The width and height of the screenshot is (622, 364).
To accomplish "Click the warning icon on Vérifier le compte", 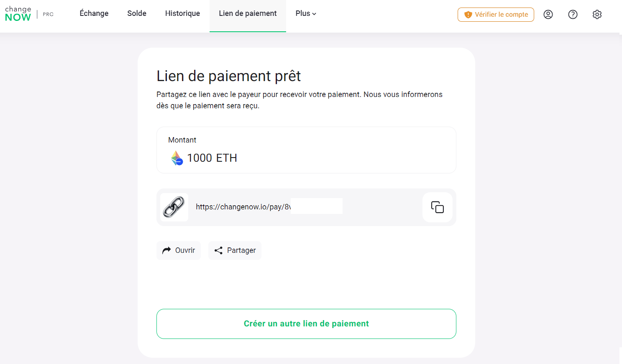I will pos(467,14).
